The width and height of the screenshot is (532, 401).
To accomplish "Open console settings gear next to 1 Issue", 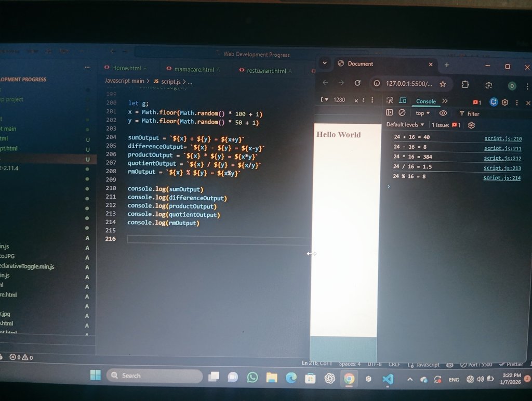I will [471, 125].
